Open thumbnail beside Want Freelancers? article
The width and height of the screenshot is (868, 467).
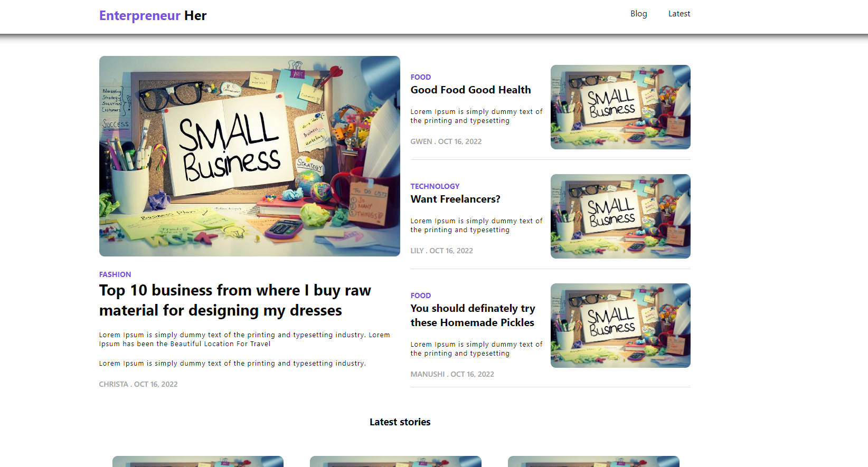coord(620,216)
